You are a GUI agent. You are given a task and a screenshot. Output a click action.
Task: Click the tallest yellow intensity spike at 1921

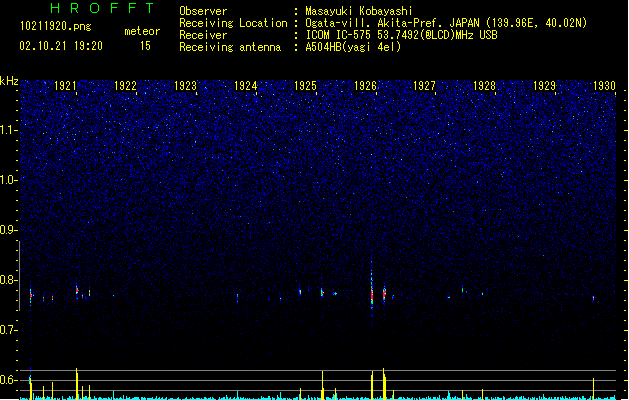(77, 383)
